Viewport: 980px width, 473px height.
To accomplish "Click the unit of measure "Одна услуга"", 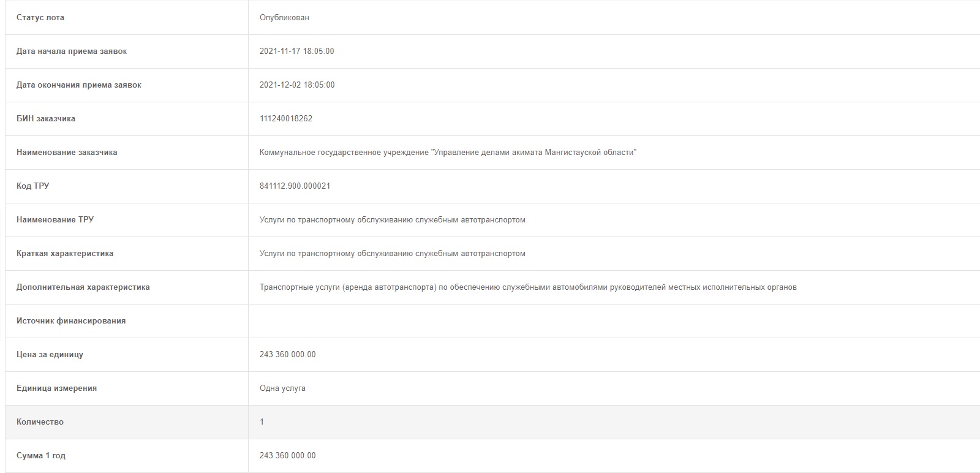I will click(x=282, y=388).
